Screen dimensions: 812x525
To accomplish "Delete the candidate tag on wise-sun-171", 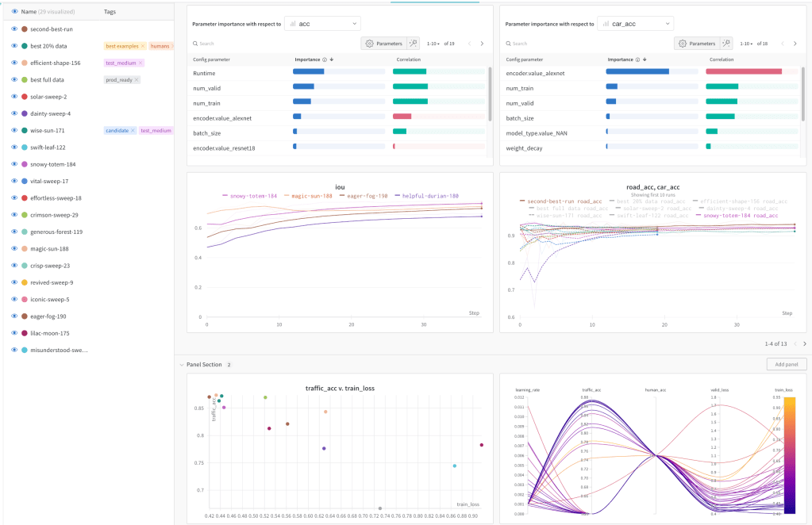I will pyautogui.click(x=133, y=131).
